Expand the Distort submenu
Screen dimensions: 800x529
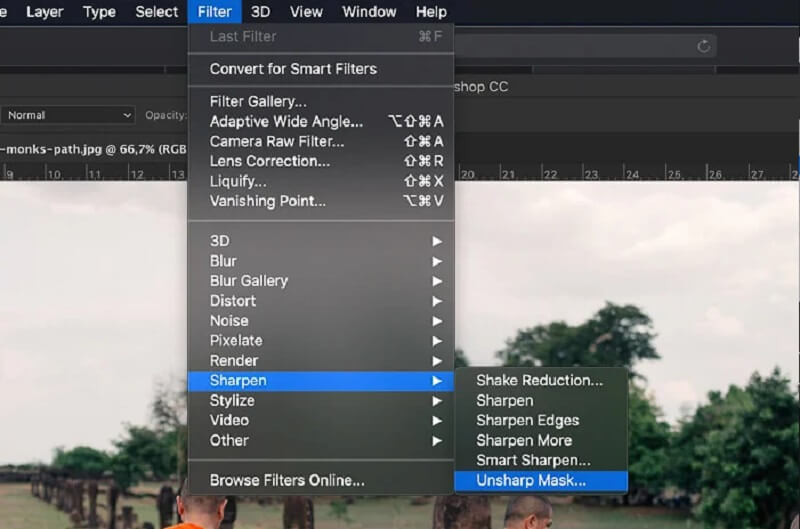point(233,301)
